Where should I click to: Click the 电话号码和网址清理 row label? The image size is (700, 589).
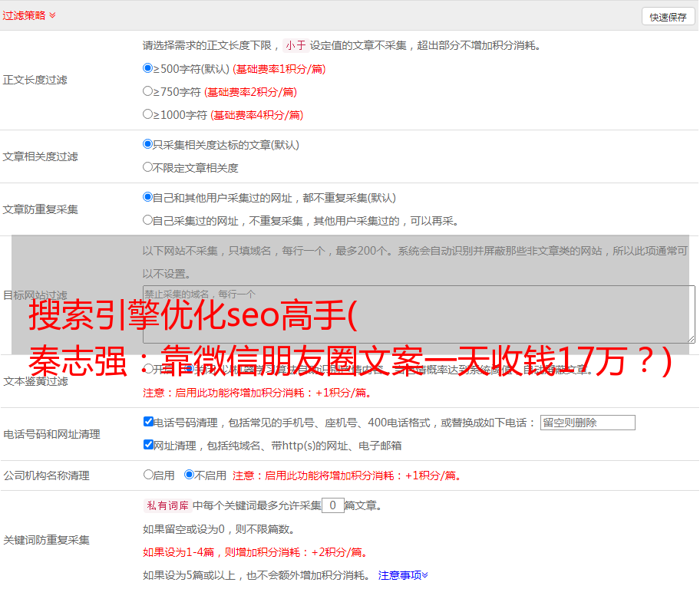point(51,434)
